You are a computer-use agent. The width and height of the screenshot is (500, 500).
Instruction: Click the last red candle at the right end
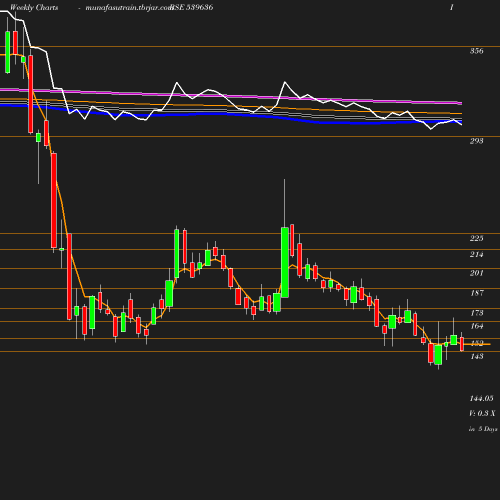(462, 344)
